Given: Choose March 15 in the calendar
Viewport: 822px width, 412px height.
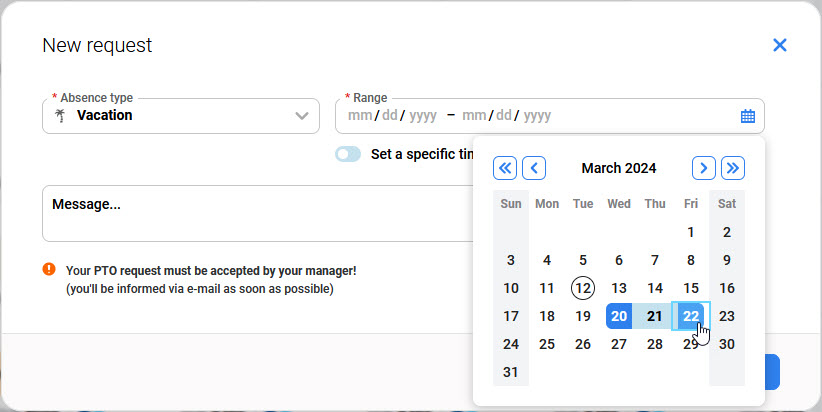Looking at the screenshot, I should [x=691, y=288].
